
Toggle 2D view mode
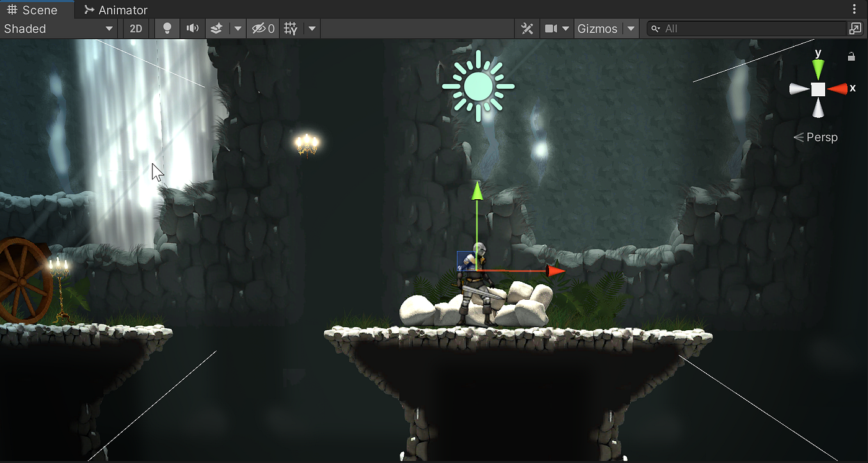click(x=136, y=29)
